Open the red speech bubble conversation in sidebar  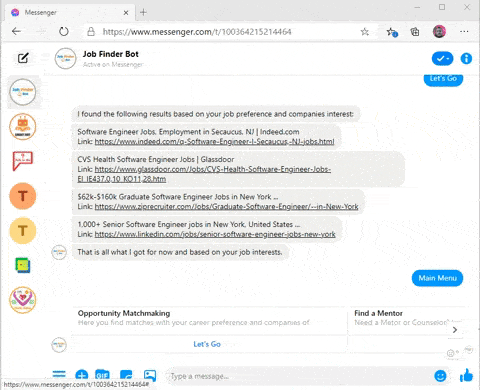pyautogui.click(x=23, y=161)
